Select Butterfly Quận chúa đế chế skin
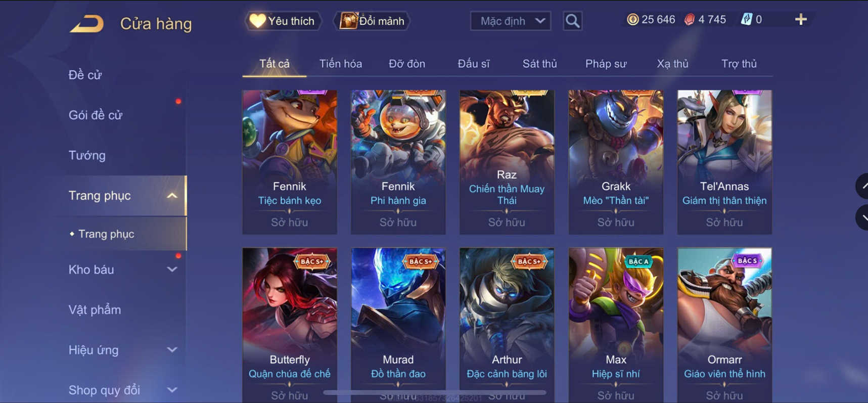Viewport: 868px width, 403px height. 289,325
